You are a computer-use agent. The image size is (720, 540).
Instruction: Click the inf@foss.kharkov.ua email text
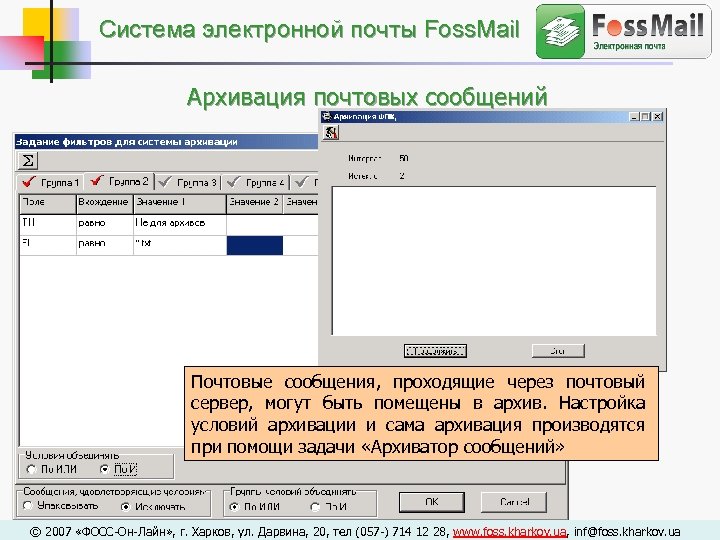pyautogui.click(x=627, y=531)
